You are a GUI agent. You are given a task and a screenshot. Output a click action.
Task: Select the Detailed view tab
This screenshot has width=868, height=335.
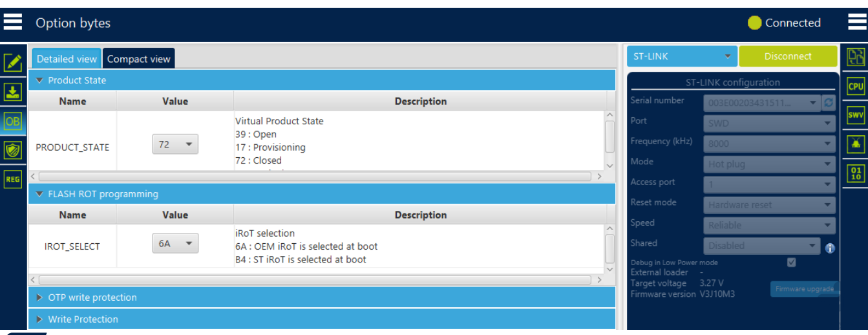point(67,59)
